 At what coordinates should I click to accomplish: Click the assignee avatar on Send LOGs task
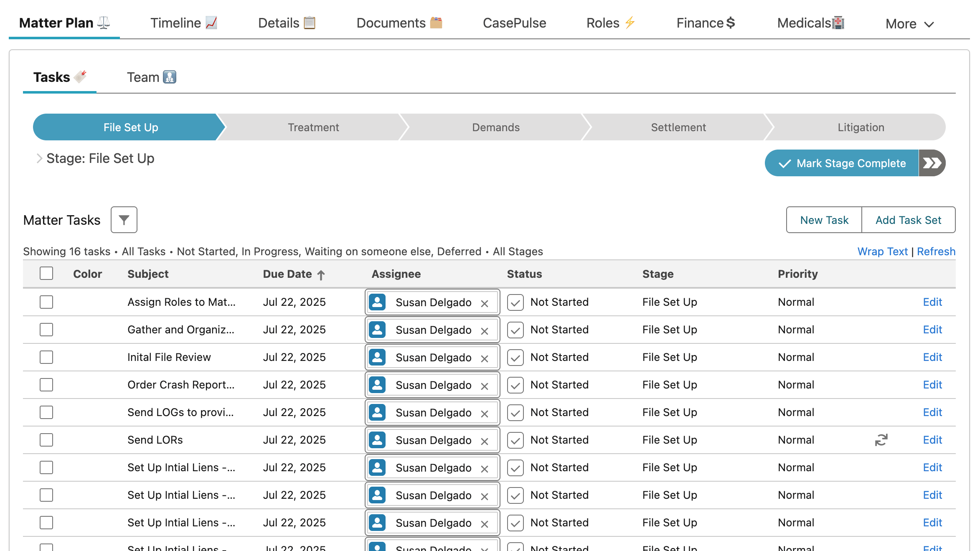coord(378,412)
